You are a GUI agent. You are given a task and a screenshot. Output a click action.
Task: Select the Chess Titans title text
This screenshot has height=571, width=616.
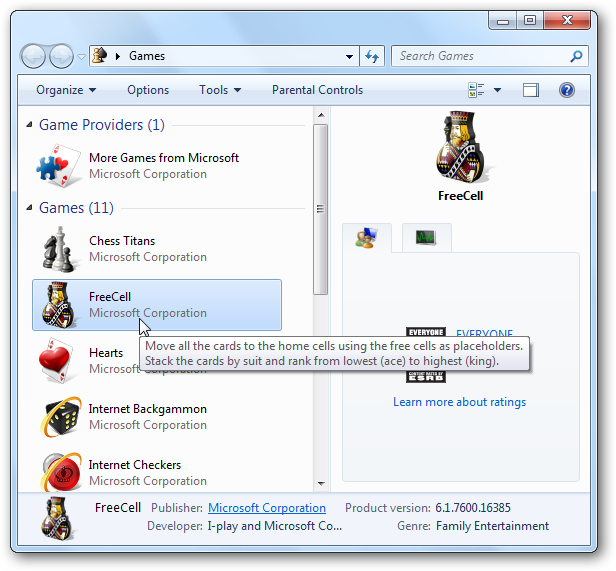point(122,241)
